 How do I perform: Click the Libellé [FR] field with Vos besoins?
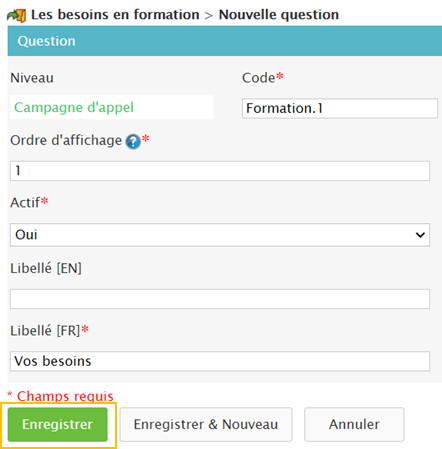(x=220, y=361)
